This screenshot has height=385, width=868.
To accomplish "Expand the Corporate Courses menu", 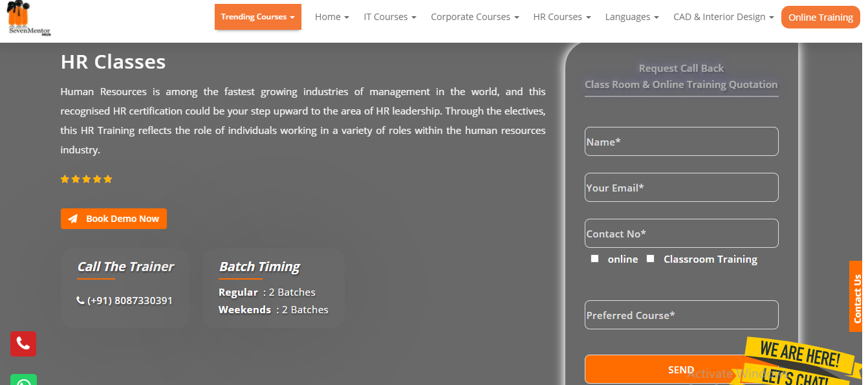I will click(x=475, y=17).
